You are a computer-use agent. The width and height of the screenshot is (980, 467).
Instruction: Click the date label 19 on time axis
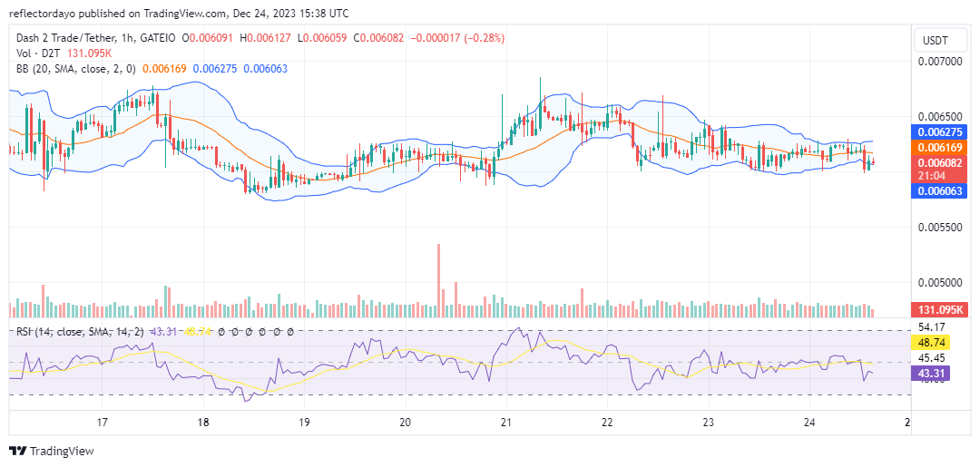coord(304,422)
